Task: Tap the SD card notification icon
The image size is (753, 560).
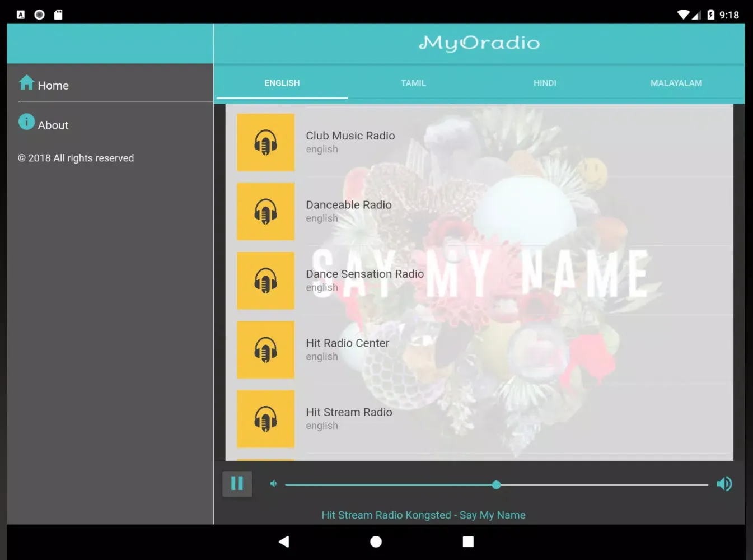Action: point(58,15)
